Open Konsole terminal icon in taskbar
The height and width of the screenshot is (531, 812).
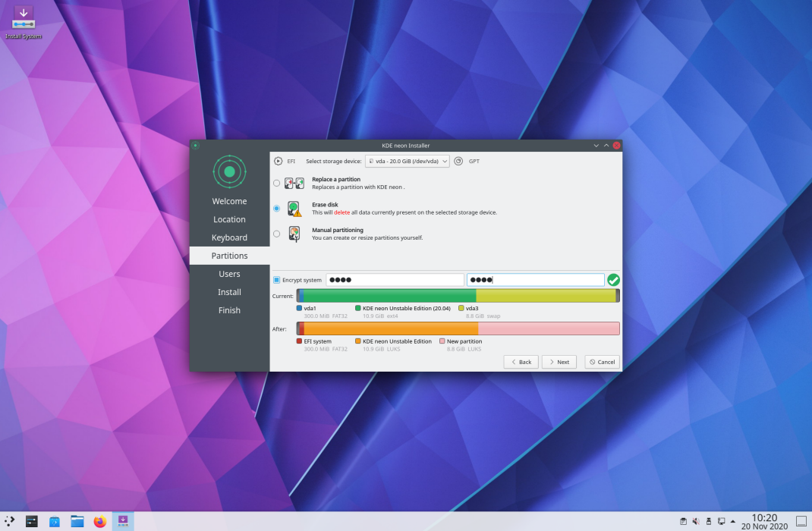point(32,521)
